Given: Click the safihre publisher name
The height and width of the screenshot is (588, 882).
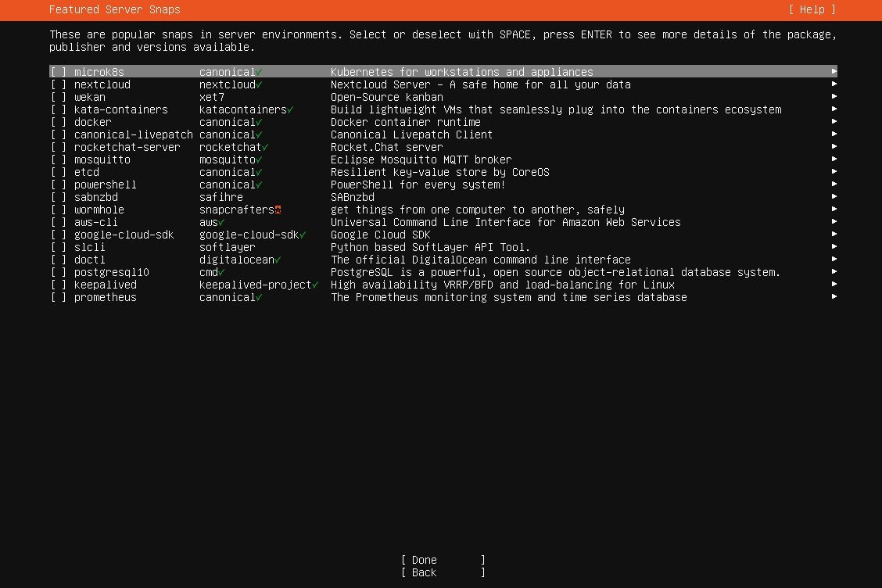Looking at the screenshot, I should tap(221, 197).
